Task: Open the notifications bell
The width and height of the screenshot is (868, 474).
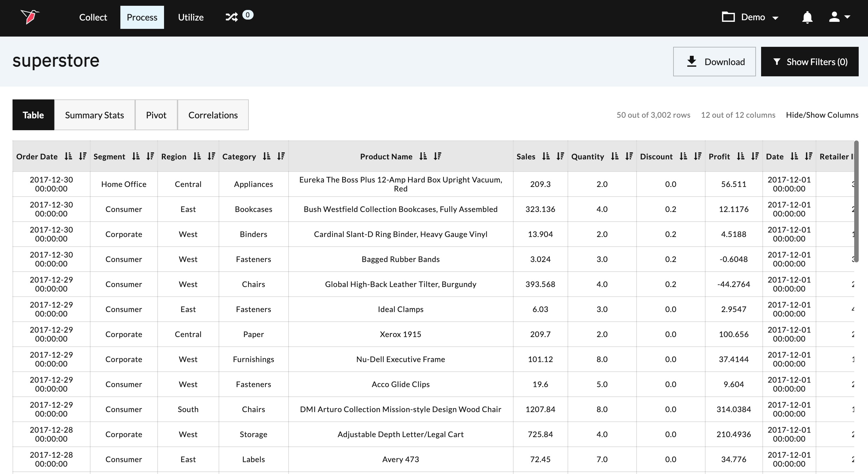Action: click(807, 17)
